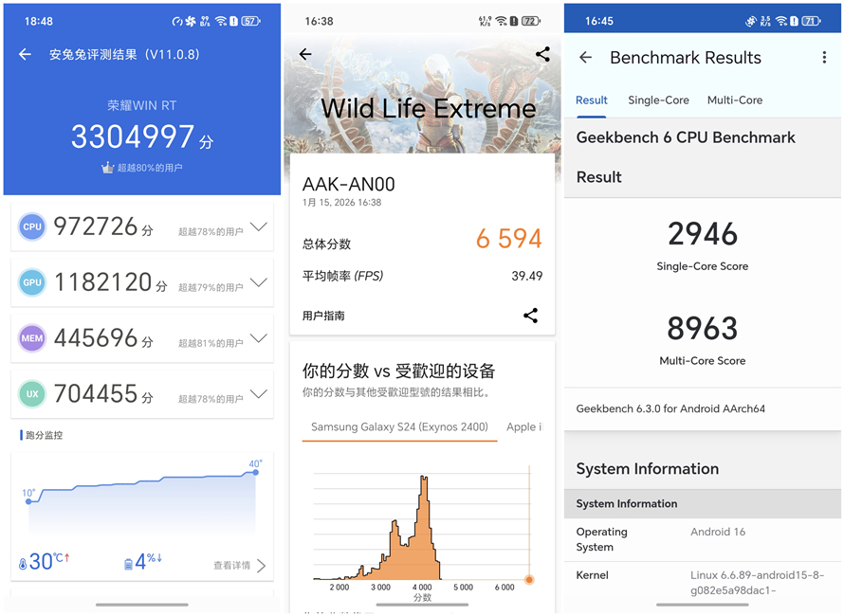Select the Samsung Galaxy S24 (Exynos 2400) comparison
Screen dimensions: 844x616
click(398, 428)
